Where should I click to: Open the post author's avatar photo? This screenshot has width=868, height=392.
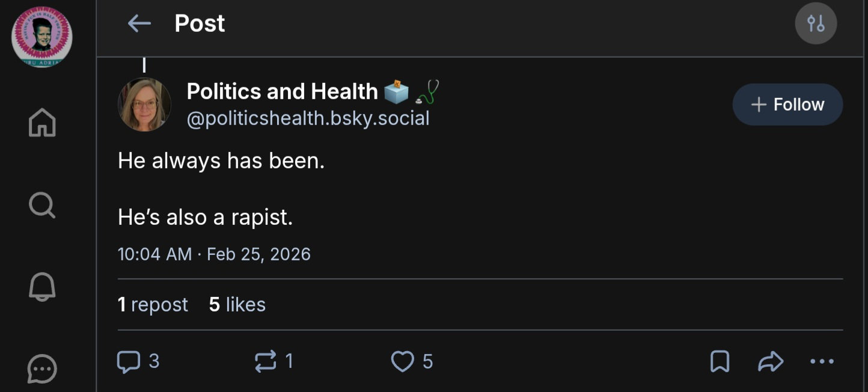click(144, 105)
